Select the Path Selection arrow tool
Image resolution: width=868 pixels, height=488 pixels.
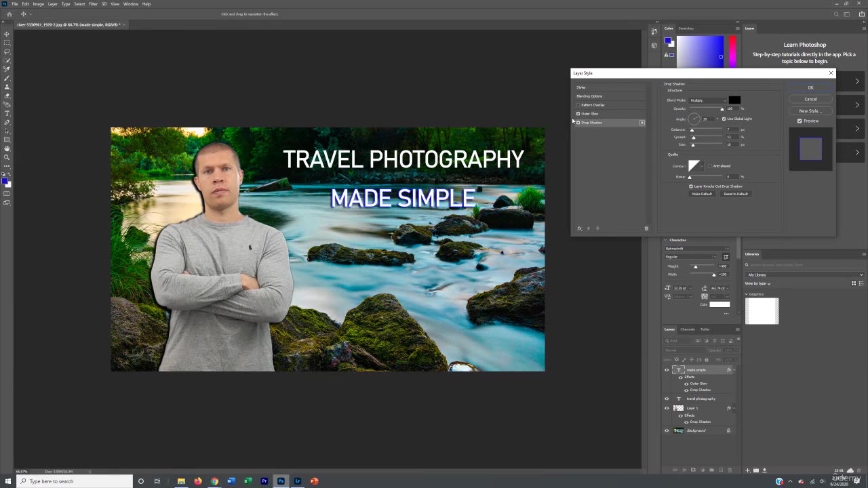tap(7, 131)
